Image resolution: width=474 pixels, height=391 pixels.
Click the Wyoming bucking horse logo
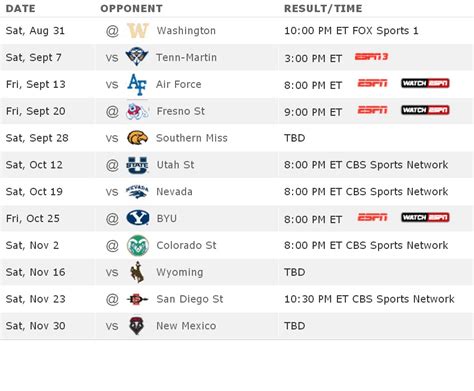137,272
